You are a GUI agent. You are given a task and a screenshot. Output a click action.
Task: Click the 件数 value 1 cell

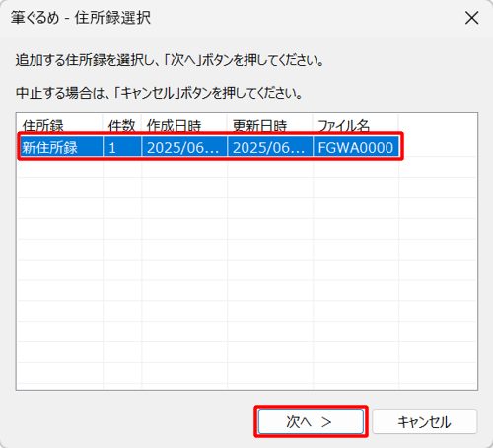[122, 147]
